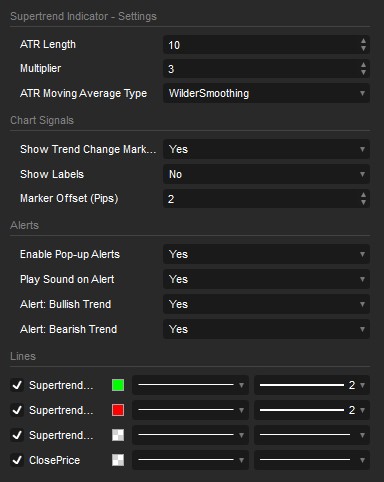Image resolution: width=384 pixels, height=482 pixels.
Task: Click the 'Marker Offset (Pips)' label
Action: [69, 199]
